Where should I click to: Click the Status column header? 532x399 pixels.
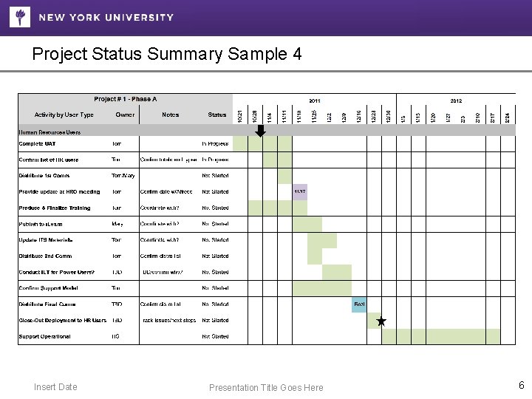[217, 115]
